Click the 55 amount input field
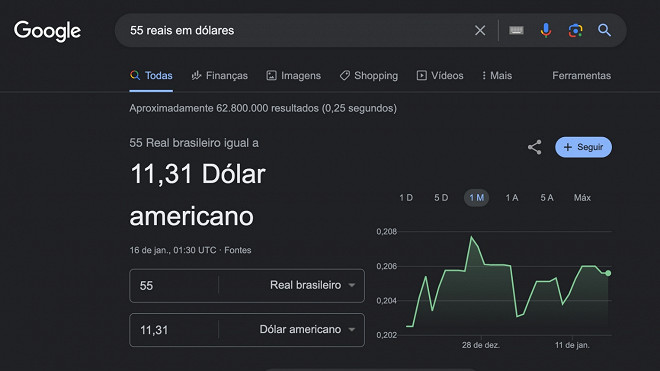This screenshot has height=371, width=660. 174,286
